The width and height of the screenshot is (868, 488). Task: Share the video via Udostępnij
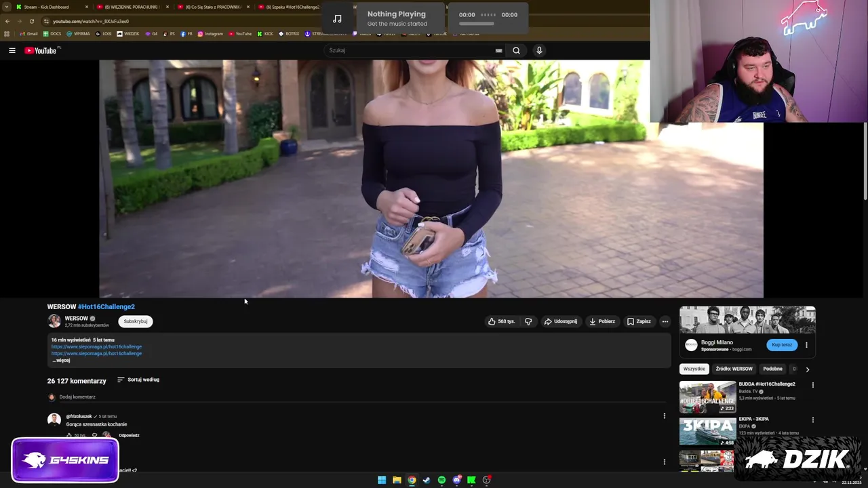pyautogui.click(x=560, y=321)
